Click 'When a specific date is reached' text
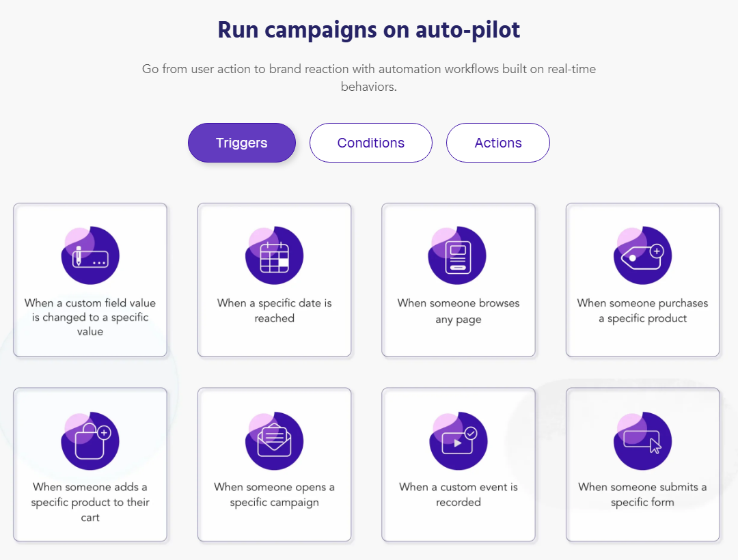 275,310
